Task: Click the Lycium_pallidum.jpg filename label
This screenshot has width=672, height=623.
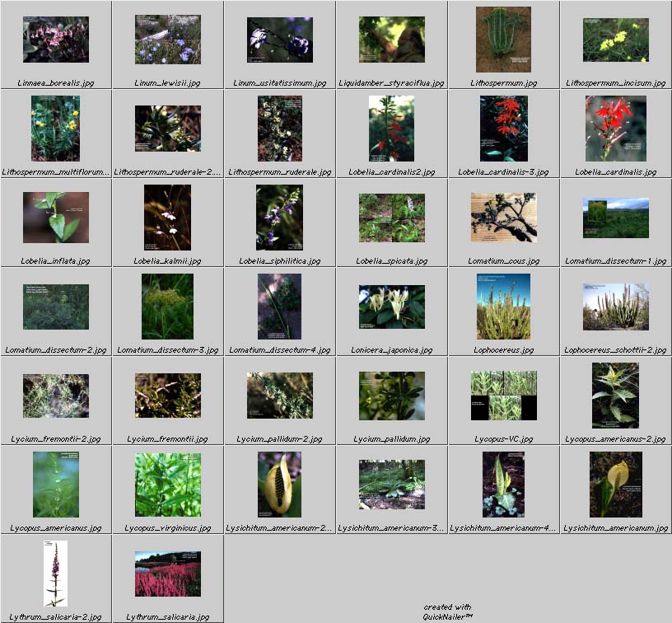Action: coord(391,438)
